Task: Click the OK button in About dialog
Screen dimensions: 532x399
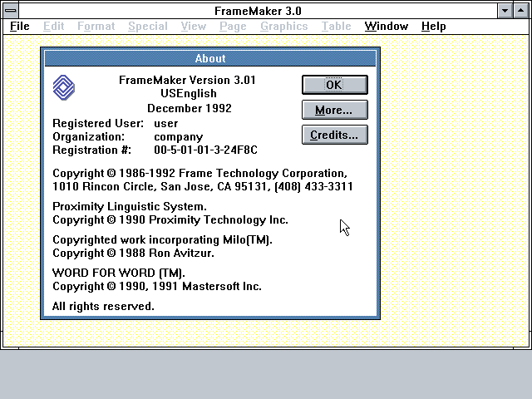Action: (334, 85)
